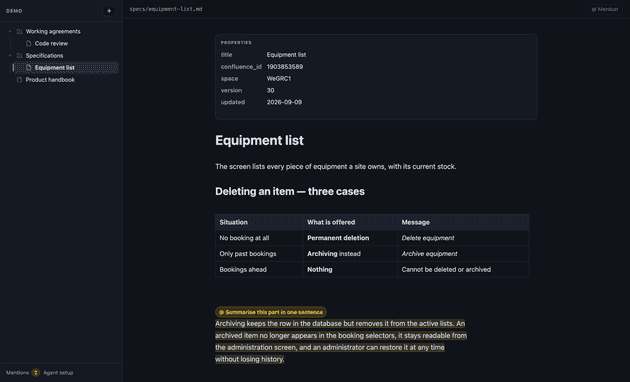The height and width of the screenshot is (382, 630).
Task: Click the Mention button at top right
Action: click(x=605, y=9)
